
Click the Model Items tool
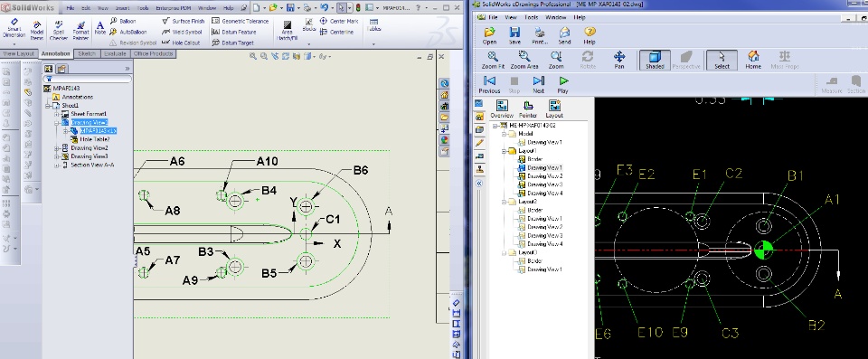coord(36,31)
